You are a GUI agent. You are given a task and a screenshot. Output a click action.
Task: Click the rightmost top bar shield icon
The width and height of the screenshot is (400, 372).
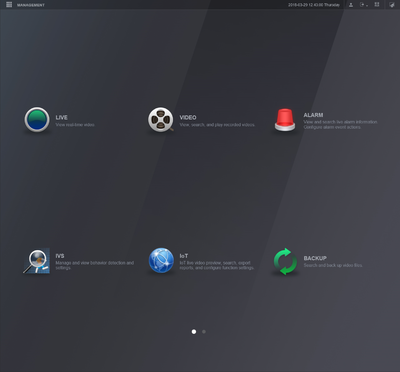(392, 5)
